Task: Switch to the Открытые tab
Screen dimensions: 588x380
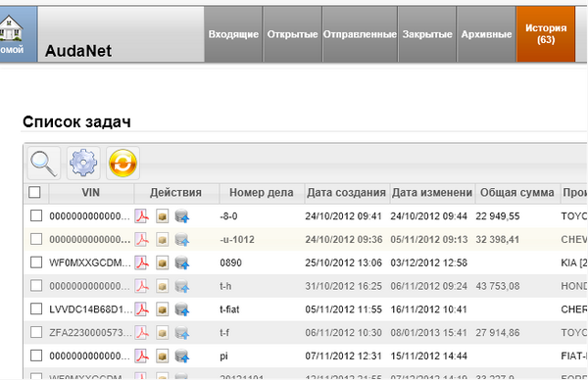Action: click(292, 34)
